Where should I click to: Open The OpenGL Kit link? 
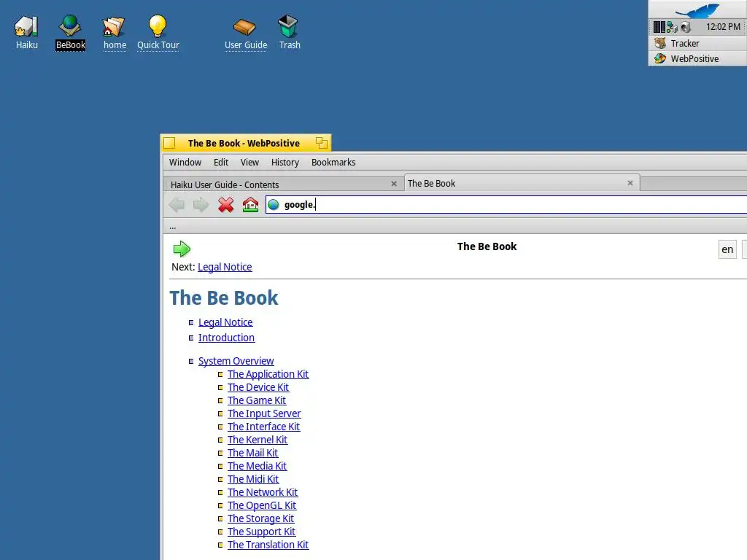pos(262,505)
